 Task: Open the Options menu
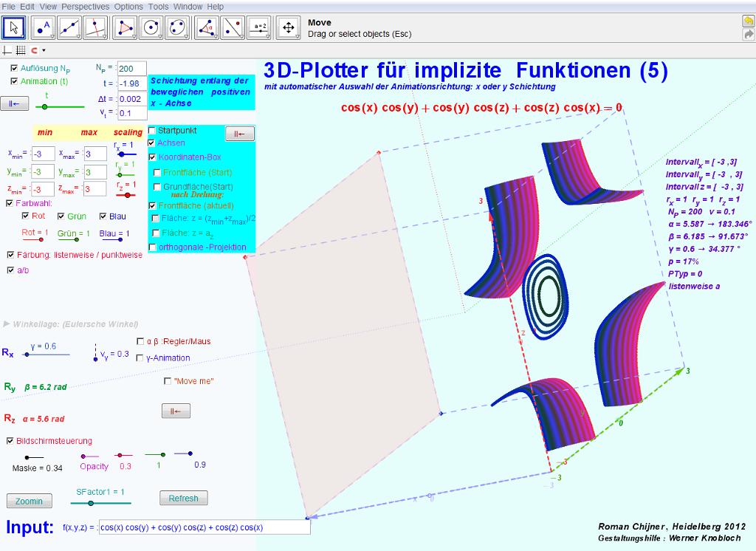tap(128, 6)
